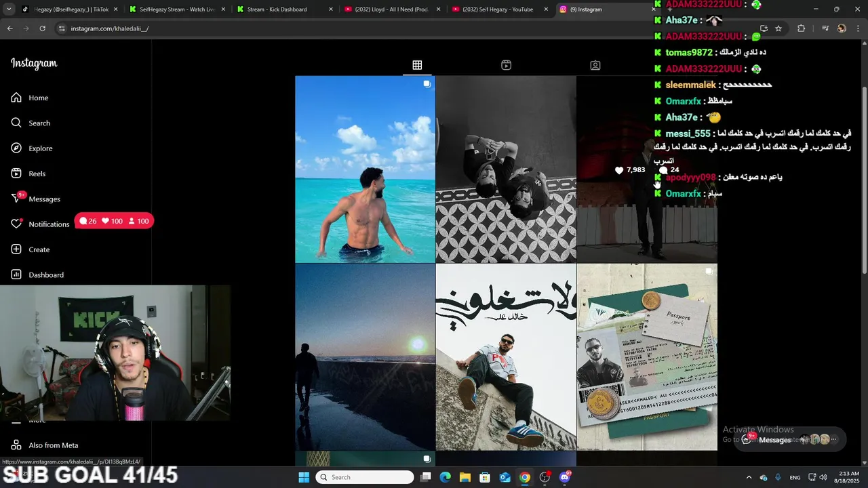The height and width of the screenshot is (488, 868).
Task: Open the sunset silhouette by the sea post
Action: tap(365, 357)
